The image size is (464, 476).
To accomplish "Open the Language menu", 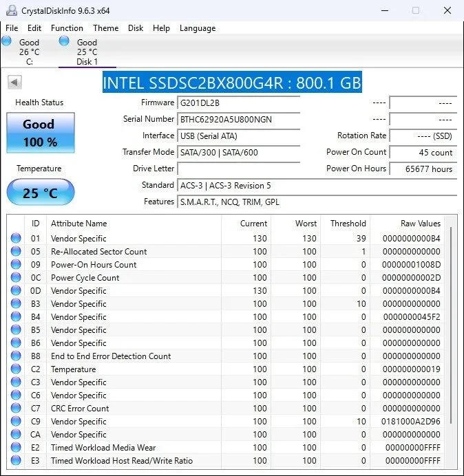I will (x=198, y=28).
